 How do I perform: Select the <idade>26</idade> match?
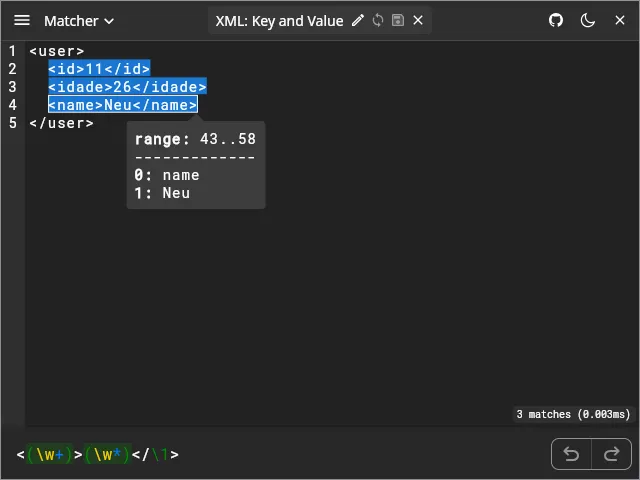(127, 87)
